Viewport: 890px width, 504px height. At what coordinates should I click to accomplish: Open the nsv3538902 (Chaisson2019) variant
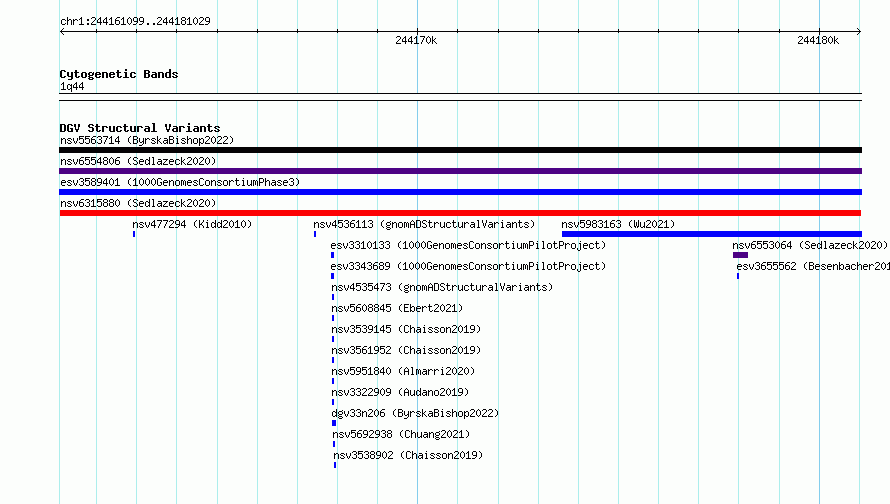(x=408, y=455)
